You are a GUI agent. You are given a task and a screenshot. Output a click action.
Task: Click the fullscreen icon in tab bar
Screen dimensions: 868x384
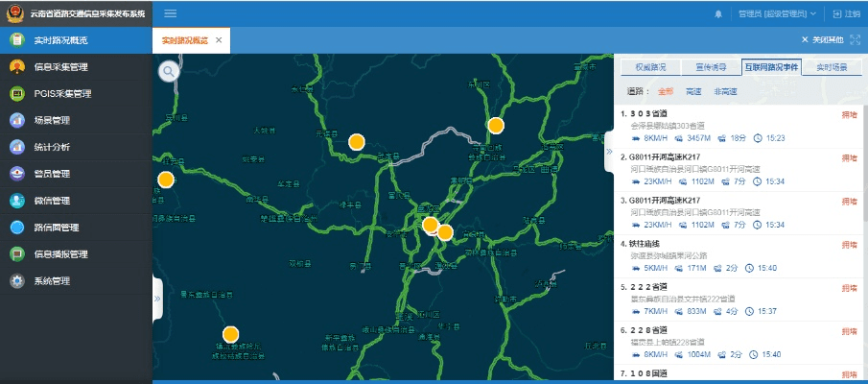pyautogui.click(x=855, y=40)
